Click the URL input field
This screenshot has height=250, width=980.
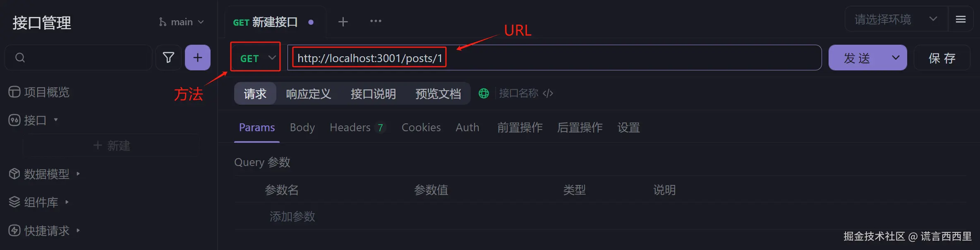click(x=554, y=58)
